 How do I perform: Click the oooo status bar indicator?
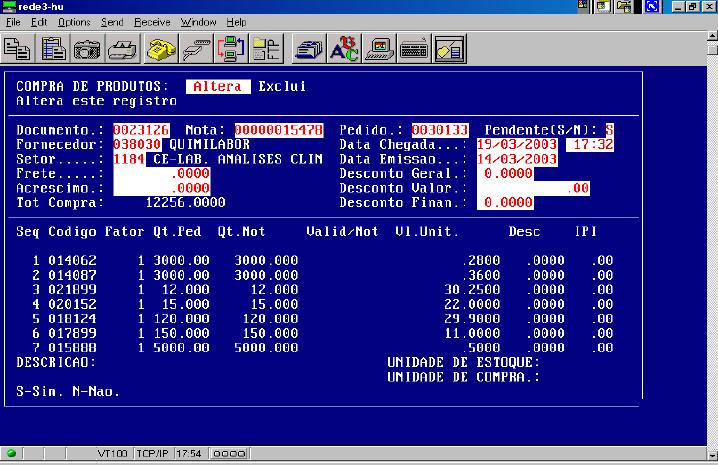click(x=229, y=454)
